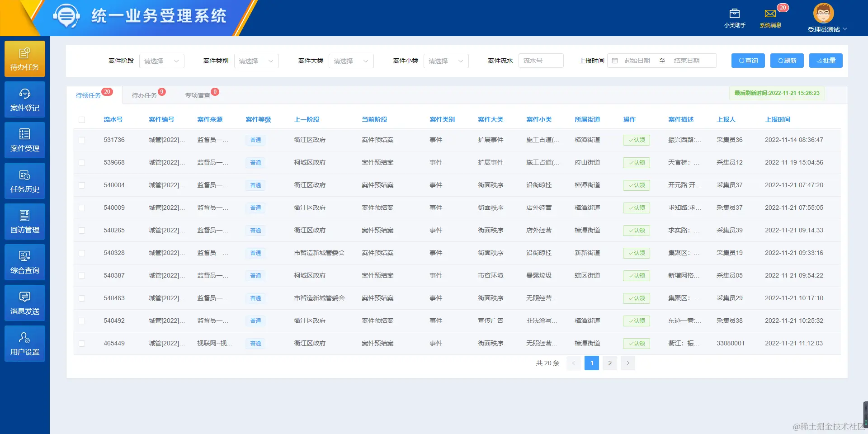
Task: Open the 案件阶段 dropdown
Action: [162, 61]
